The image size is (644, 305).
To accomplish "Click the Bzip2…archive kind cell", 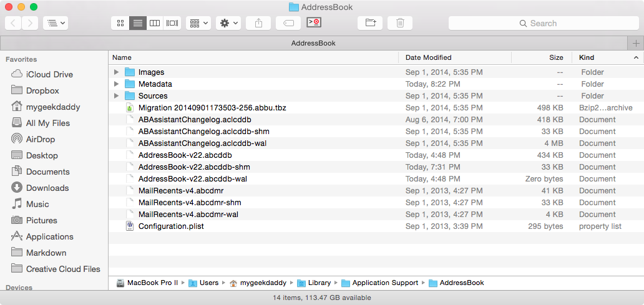I will (x=606, y=107).
